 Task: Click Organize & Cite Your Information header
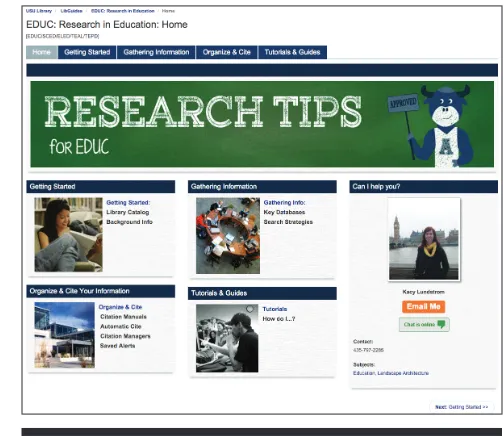(101, 291)
